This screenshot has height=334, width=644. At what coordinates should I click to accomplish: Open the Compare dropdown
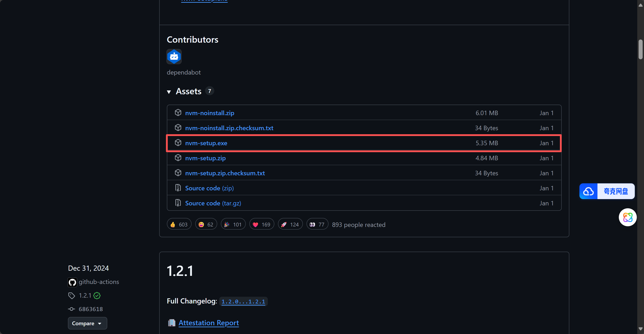(x=87, y=323)
